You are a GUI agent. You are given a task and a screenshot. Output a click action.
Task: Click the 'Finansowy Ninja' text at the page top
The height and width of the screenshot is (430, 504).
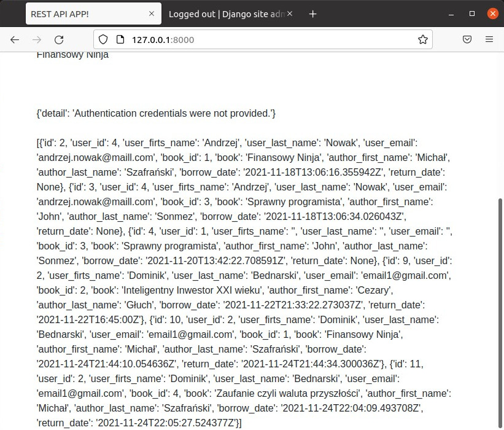[x=72, y=55]
